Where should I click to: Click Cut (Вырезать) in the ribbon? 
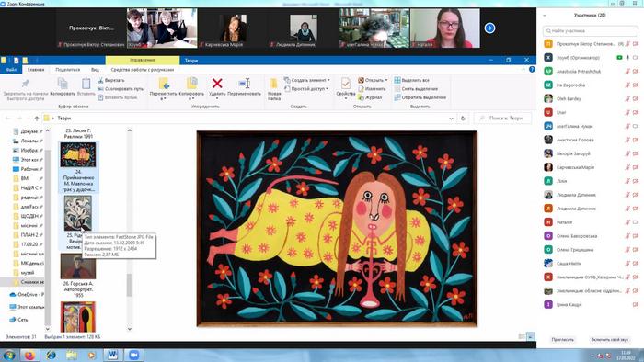[x=111, y=80]
